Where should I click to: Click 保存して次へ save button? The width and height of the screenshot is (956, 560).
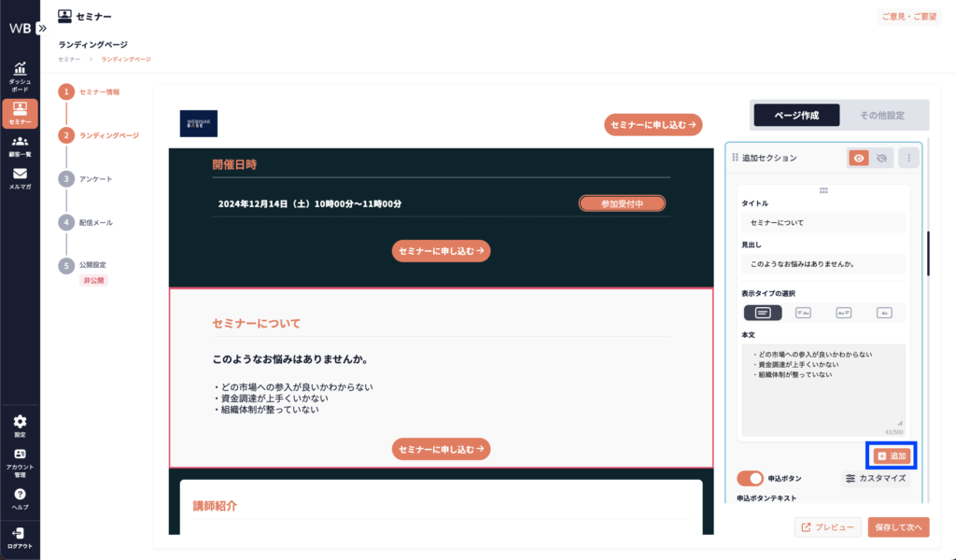point(898,527)
